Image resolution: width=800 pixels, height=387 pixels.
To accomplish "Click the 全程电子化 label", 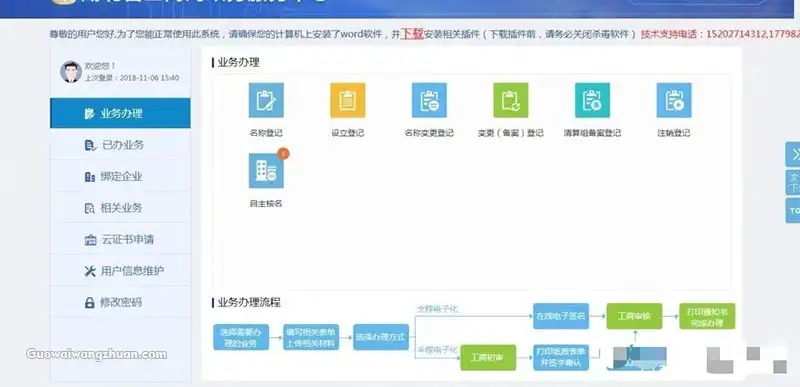I will coord(437,309).
